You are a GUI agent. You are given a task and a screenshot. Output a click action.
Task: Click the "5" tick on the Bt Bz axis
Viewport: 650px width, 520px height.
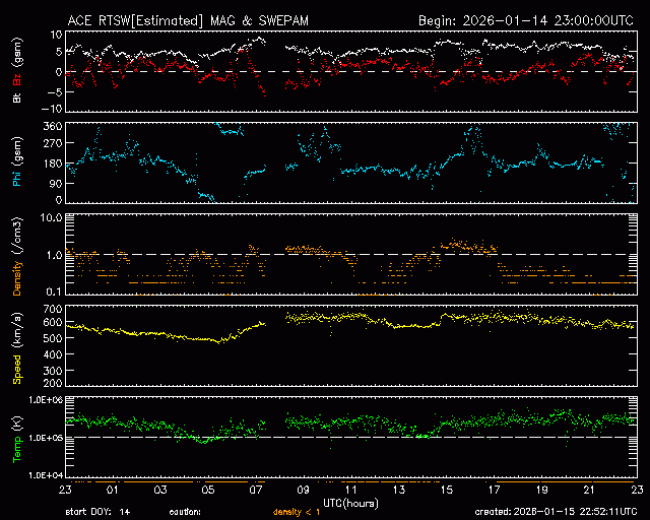[58, 52]
